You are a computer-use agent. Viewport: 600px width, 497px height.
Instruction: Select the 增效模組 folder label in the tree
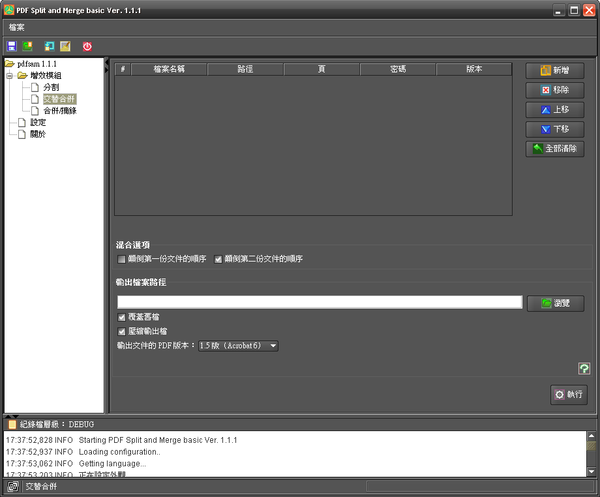click(x=46, y=76)
